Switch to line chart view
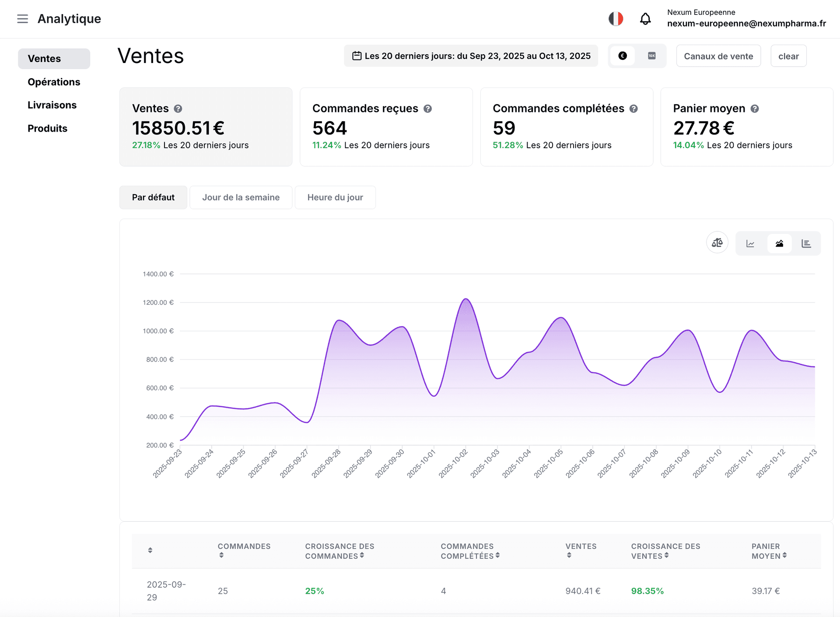 click(750, 244)
